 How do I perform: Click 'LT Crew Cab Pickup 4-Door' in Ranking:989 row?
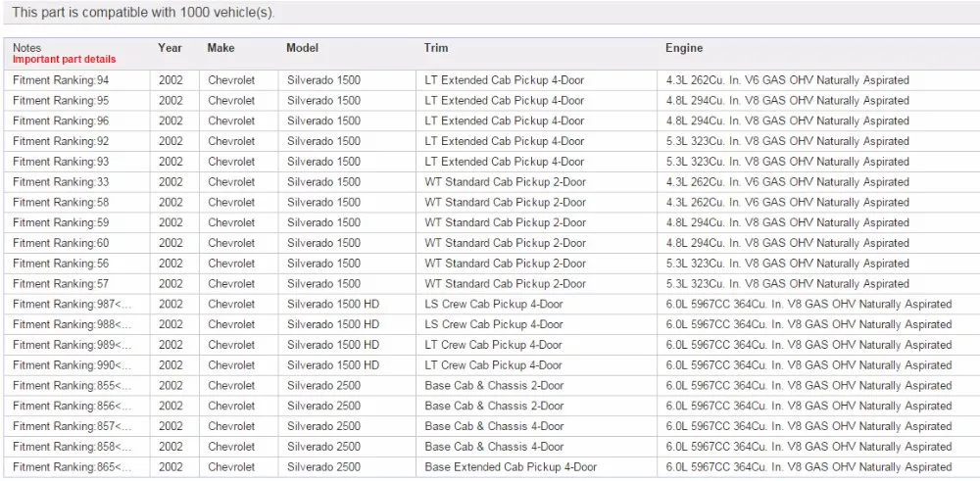point(493,345)
